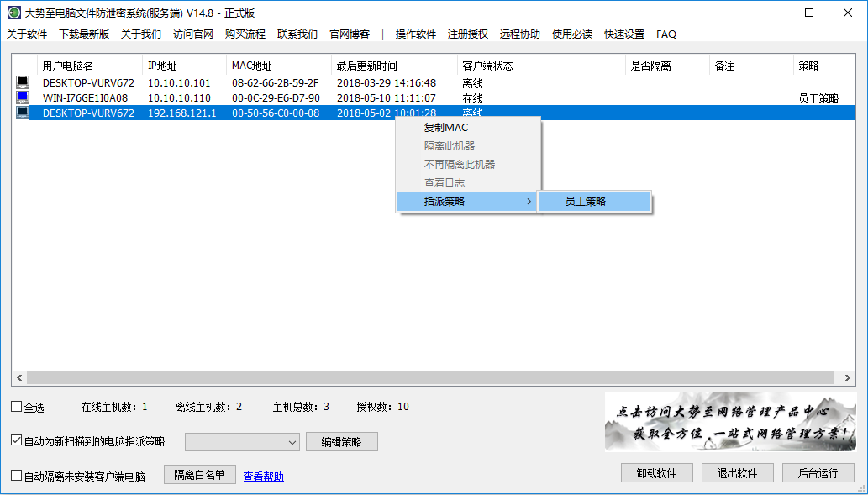This screenshot has height=495, width=868.
Task: Click the computer icon for DESKTOP-VURV672 at 10.10.10.101
Action: click(23, 82)
